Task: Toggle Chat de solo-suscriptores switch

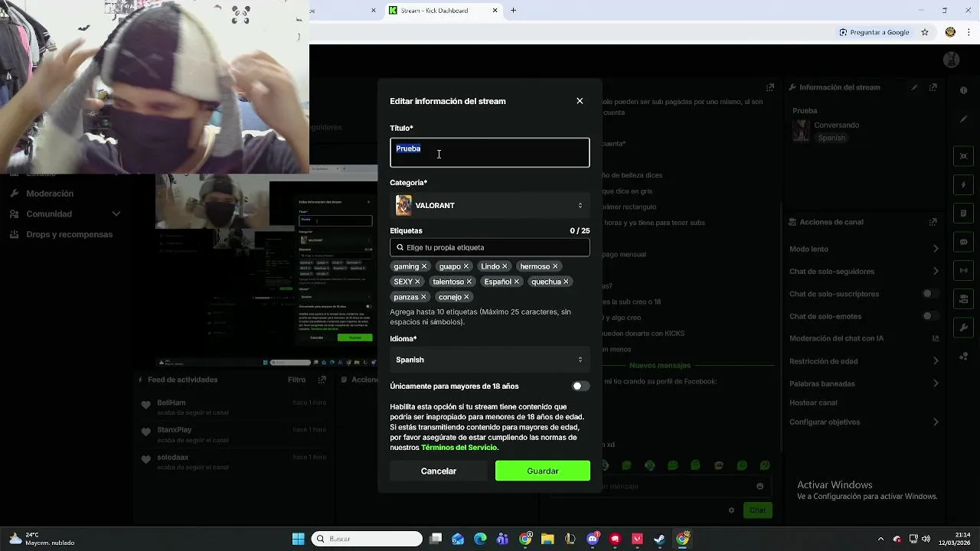Action: tap(931, 294)
